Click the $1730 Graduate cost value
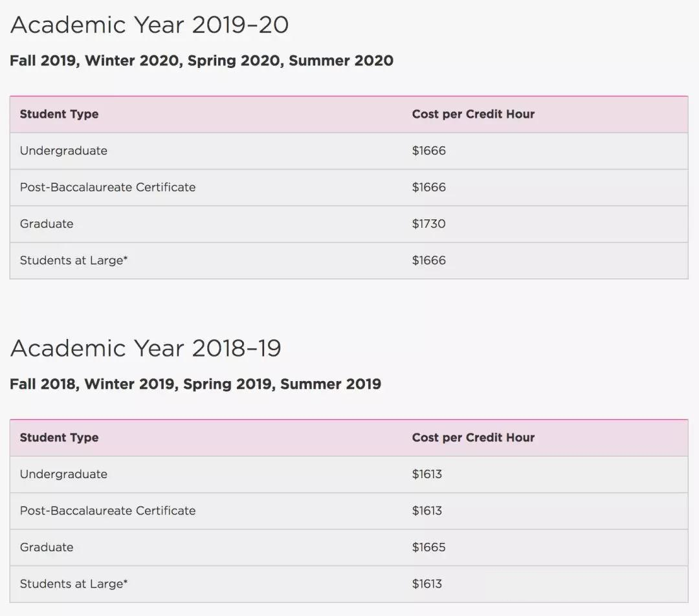 click(428, 224)
